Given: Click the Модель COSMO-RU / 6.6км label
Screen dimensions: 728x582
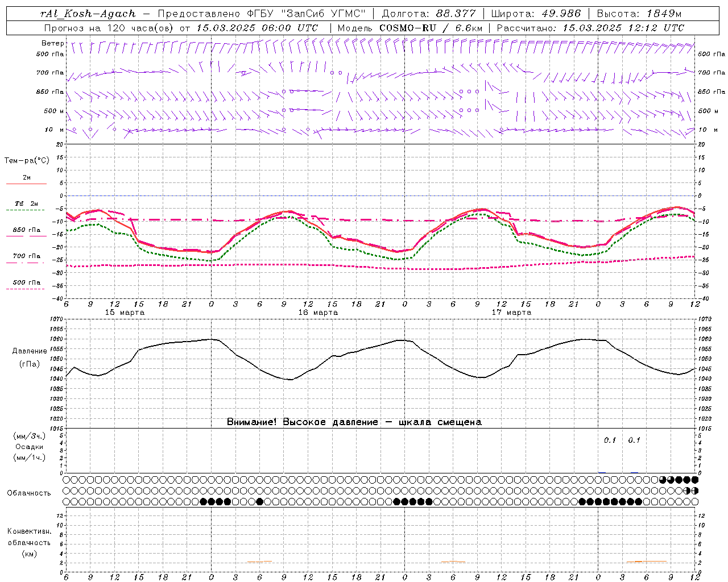Looking at the screenshot, I should (x=410, y=28).
